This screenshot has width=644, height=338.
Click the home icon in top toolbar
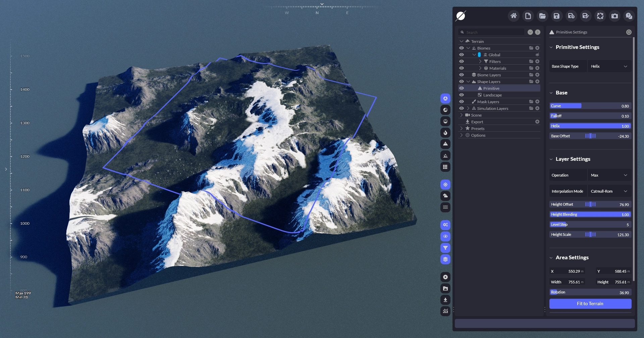(514, 16)
